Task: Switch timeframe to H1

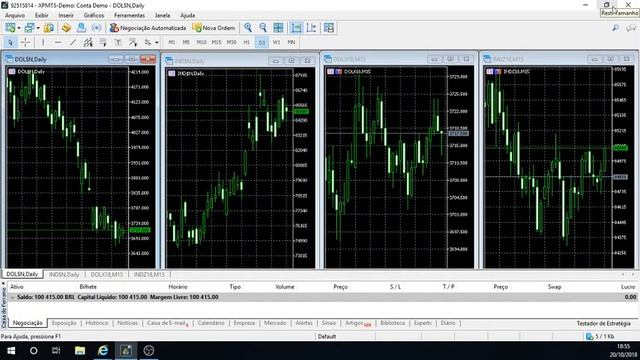Action: point(247,42)
